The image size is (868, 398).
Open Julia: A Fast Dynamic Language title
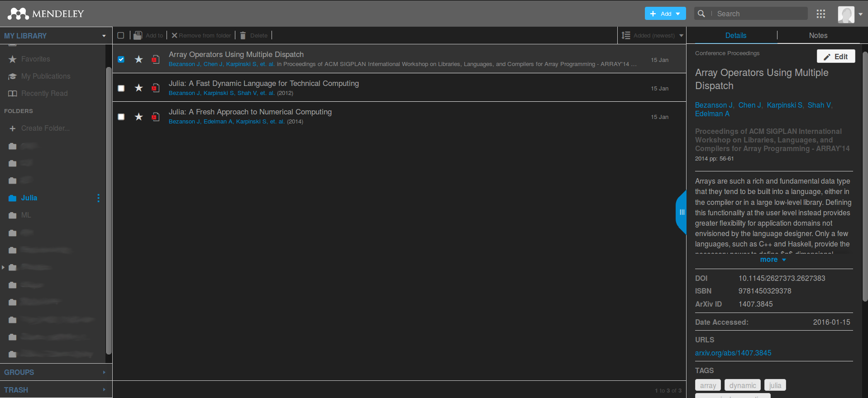[264, 83]
